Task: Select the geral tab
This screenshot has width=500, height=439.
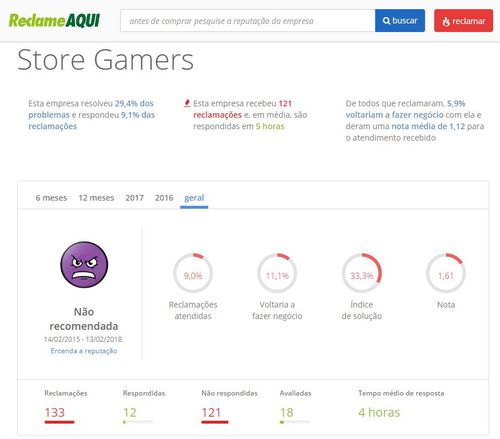Action: click(194, 198)
